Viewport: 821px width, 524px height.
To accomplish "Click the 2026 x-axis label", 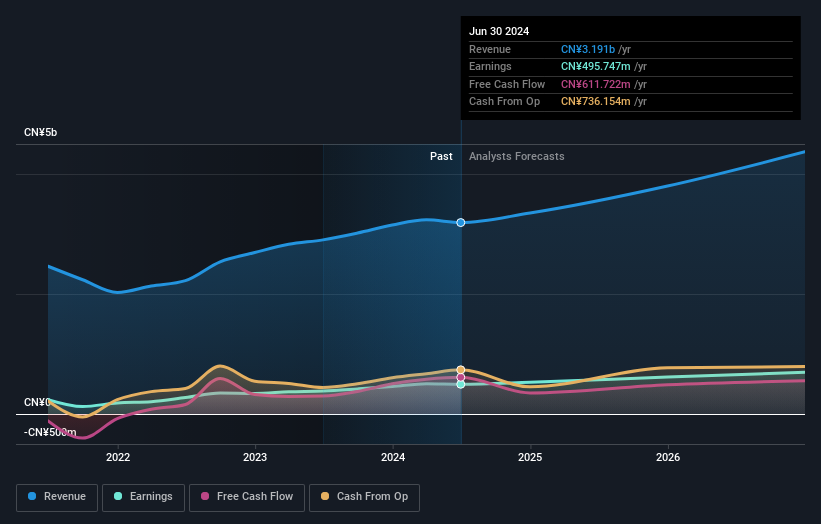I will click(668, 457).
